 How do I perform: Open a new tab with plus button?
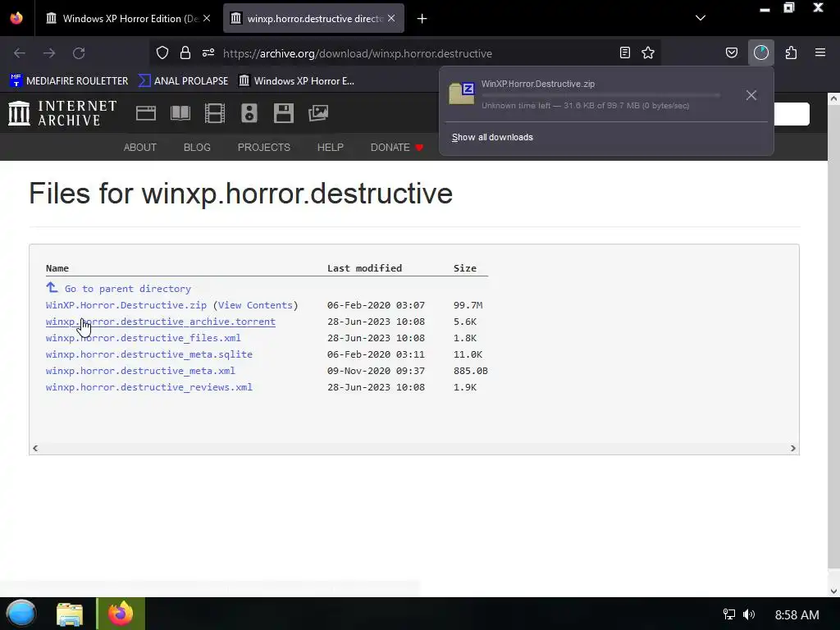[x=422, y=19]
